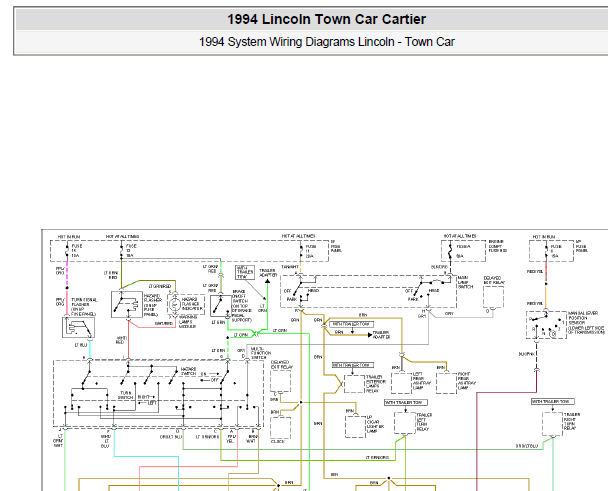Screen dimensions: 608x491
Task: Click the "BLK/PNK" wire label
Action: [527, 354]
